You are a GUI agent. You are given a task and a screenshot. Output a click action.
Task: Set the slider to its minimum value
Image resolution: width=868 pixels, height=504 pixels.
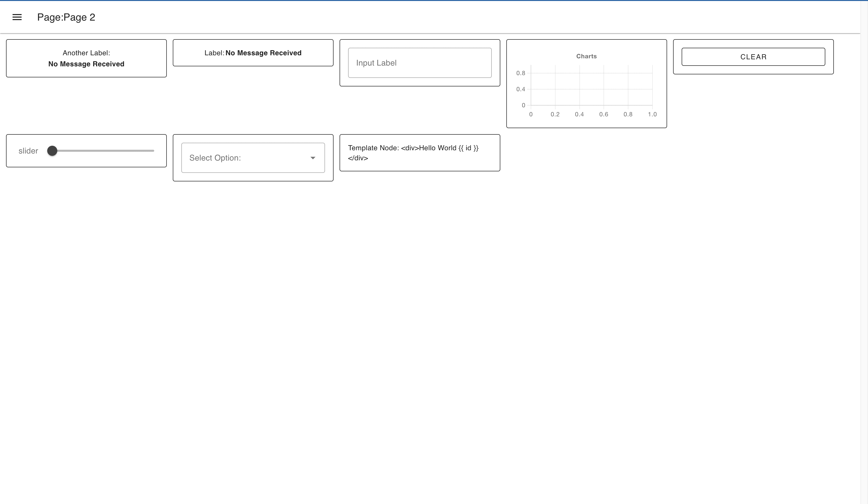[52, 150]
